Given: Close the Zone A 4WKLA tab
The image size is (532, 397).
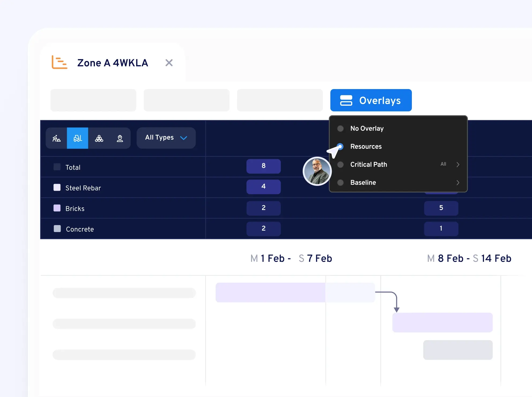Looking at the screenshot, I should click(169, 63).
